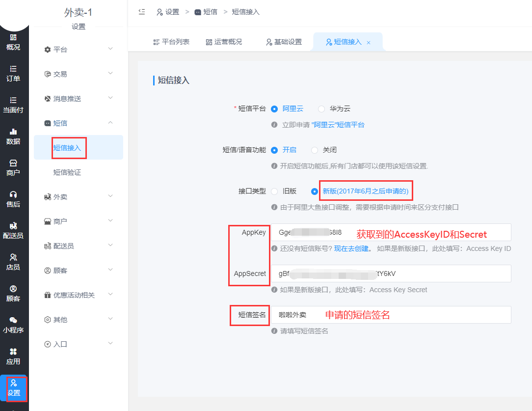The width and height of the screenshot is (532, 411).
Task: Expand the 配送员 menu chevron in settings
Action: pyautogui.click(x=110, y=246)
